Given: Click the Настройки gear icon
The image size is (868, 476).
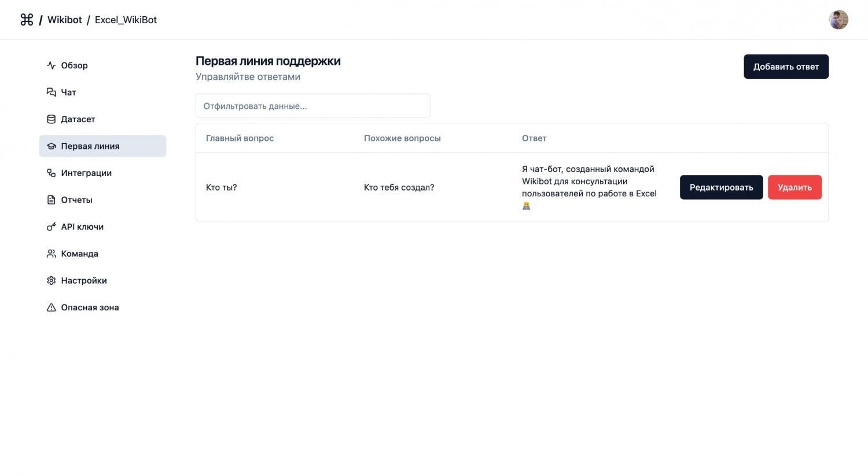Looking at the screenshot, I should click(x=51, y=281).
